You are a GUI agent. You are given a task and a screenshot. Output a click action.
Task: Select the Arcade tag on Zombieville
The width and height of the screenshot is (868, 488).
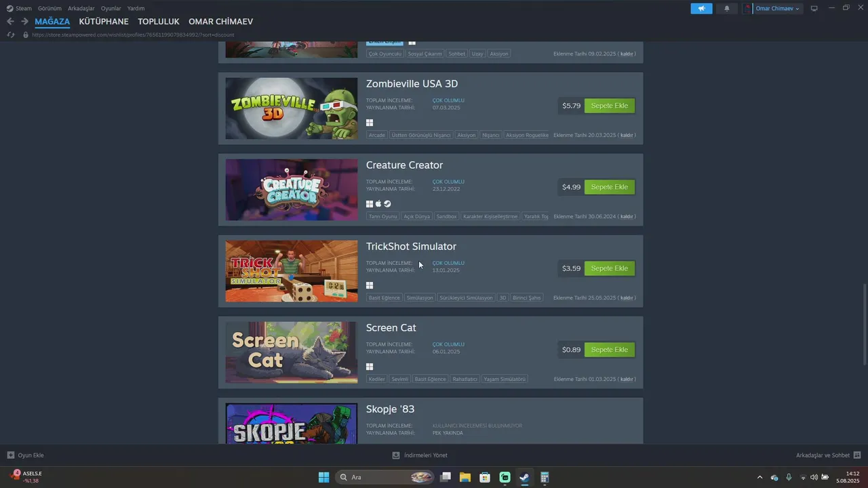[x=376, y=135]
